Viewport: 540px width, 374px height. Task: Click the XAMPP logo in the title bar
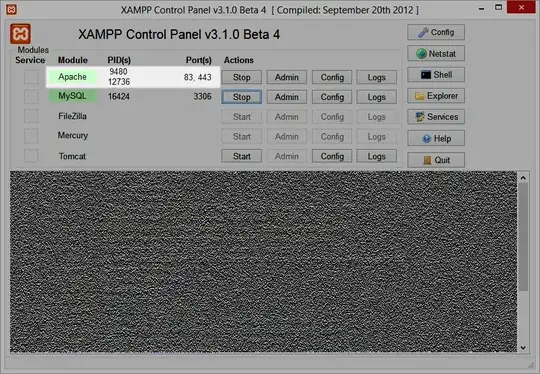click(11, 10)
